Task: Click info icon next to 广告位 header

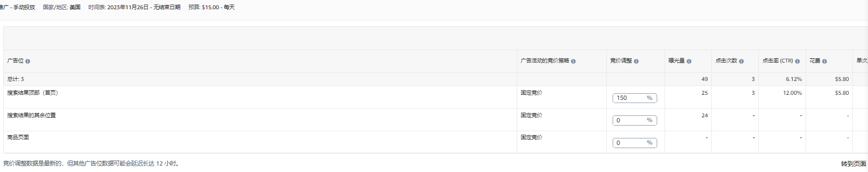Action: [28, 61]
